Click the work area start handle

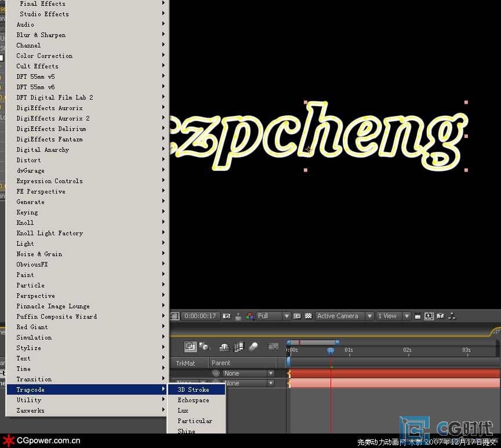[x=289, y=343]
